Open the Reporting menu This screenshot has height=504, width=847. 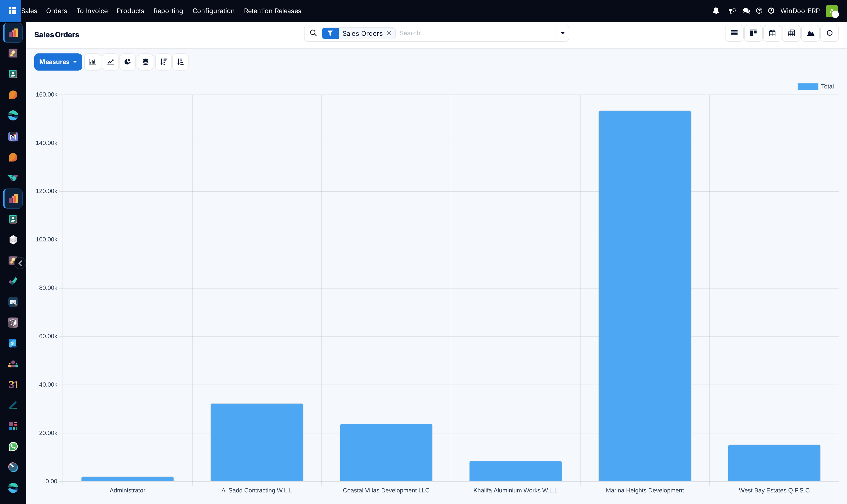168,11
